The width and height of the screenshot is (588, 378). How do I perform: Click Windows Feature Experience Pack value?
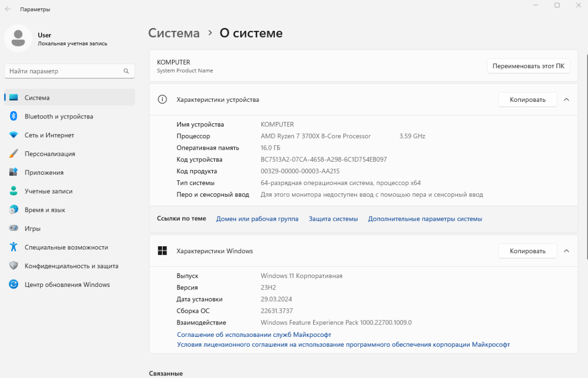tap(336, 323)
